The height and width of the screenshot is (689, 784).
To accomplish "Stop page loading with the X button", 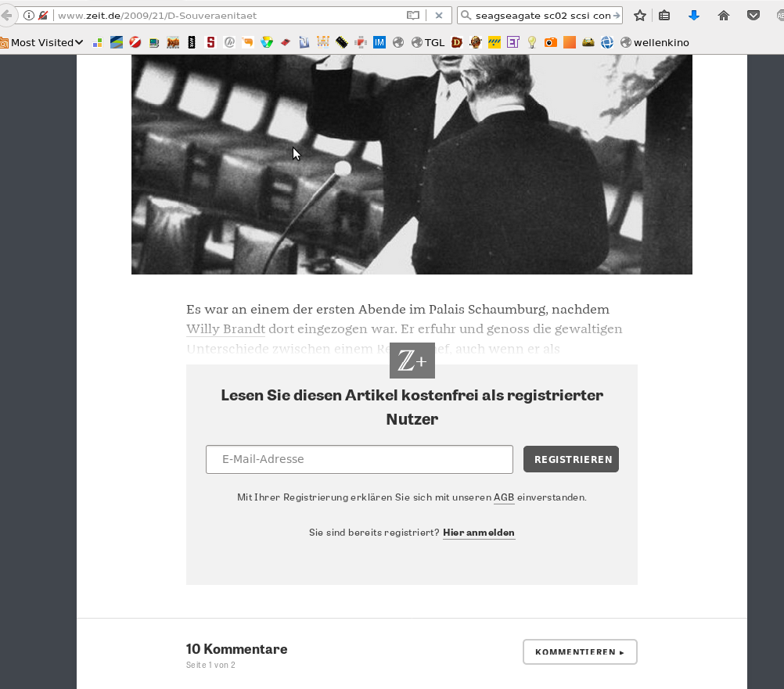I will pyautogui.click(x=439, y=16).
